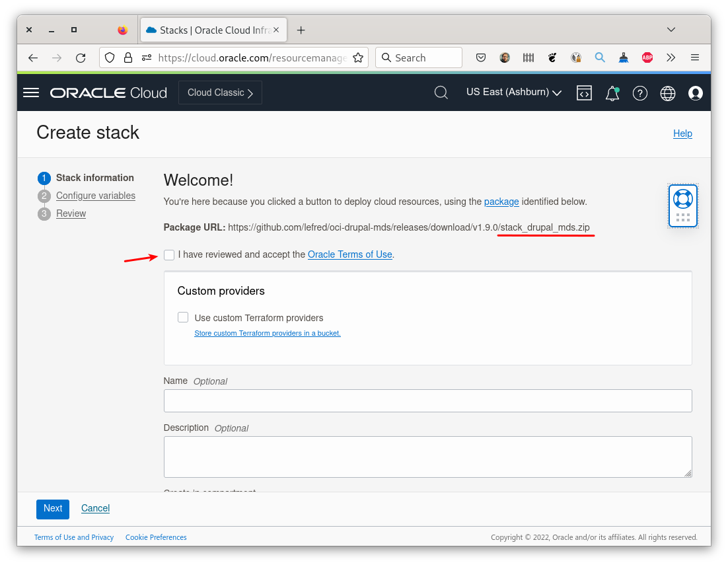
Task: Expand the Cloud Classic switcher
Action: pos(220,92)
